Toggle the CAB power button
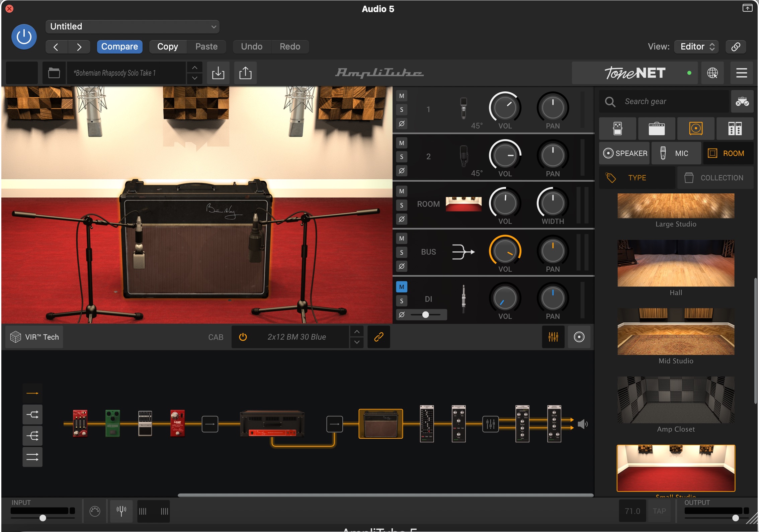The image size is (759, 532). (243, 337)
